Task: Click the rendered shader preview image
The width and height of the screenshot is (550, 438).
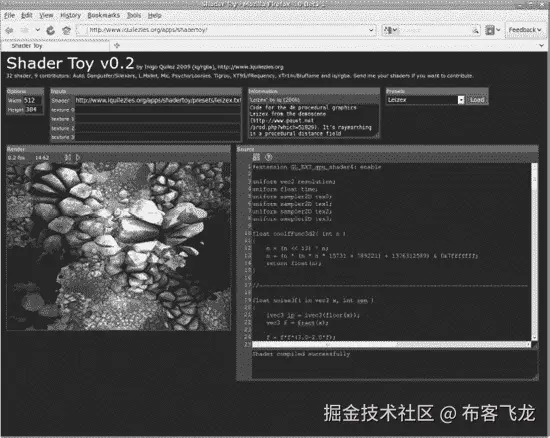Action: 119,246
